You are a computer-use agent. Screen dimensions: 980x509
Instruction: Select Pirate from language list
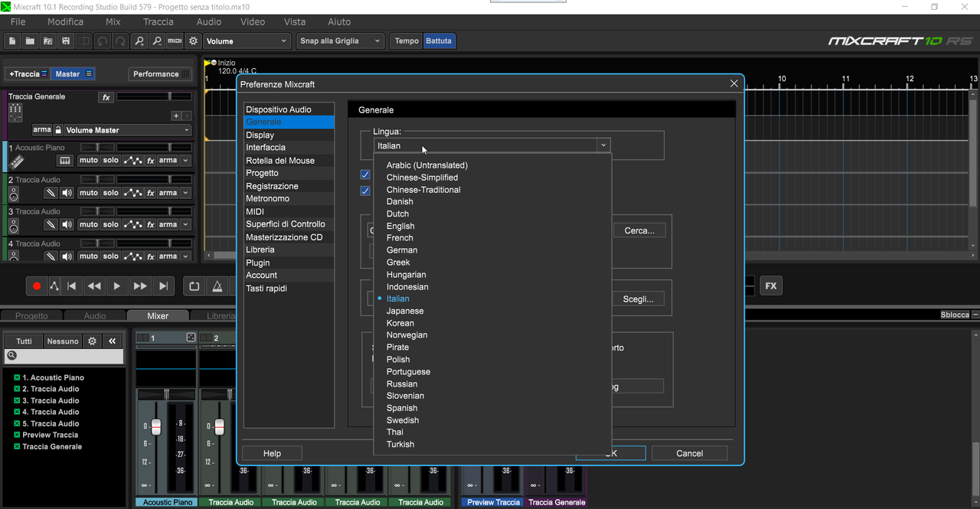pos(397,347)
